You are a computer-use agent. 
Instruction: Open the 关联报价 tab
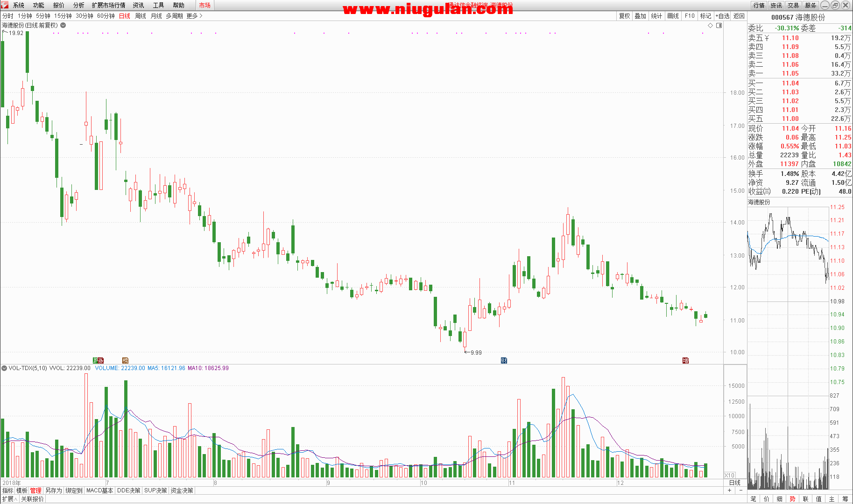click(x=32, y=499)
